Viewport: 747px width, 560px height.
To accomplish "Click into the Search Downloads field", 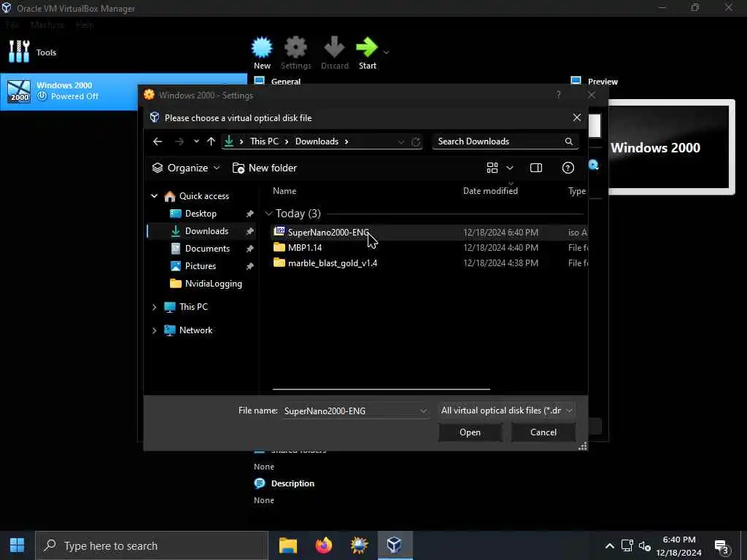I will click(498, 141).
